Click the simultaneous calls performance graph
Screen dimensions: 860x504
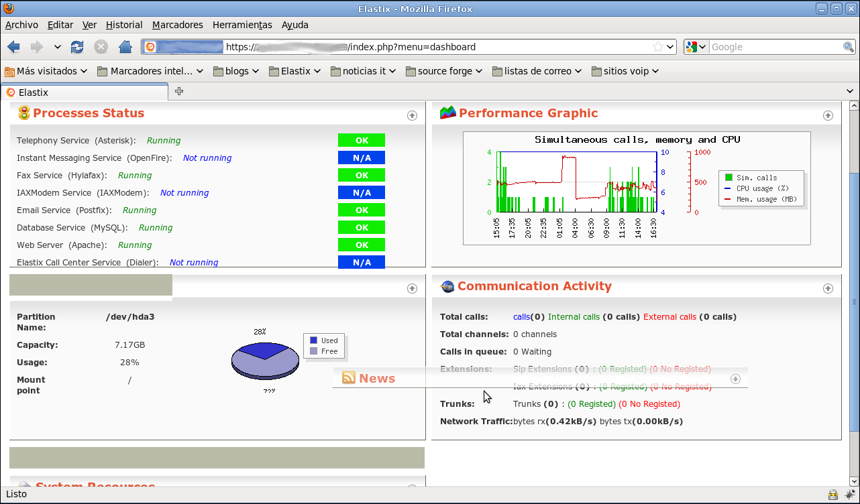pyautogui.click(x=637, y=188)
